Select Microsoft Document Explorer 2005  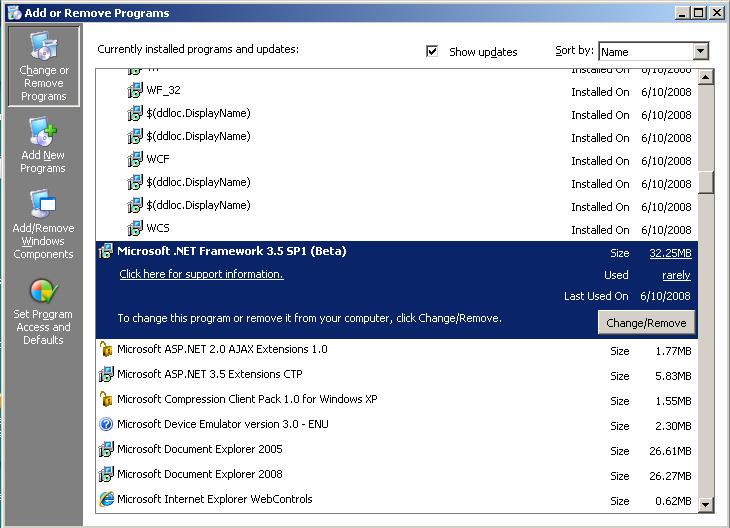(x=397, y=450)
